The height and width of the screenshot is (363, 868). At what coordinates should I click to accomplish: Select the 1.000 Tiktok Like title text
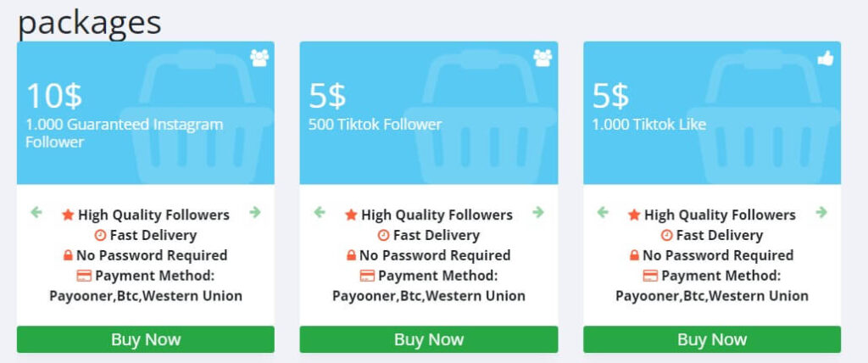(649, 124)
